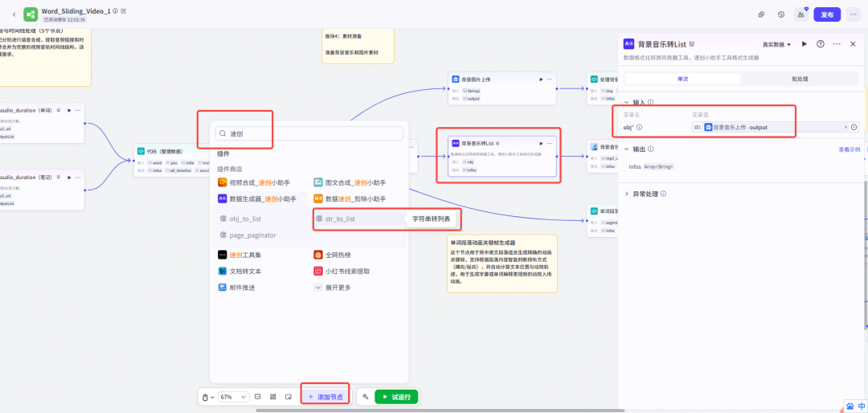Open 背景图片上传 node ellipsis menu
Screen dimensions: 868x413
click(x=550, y=80)
